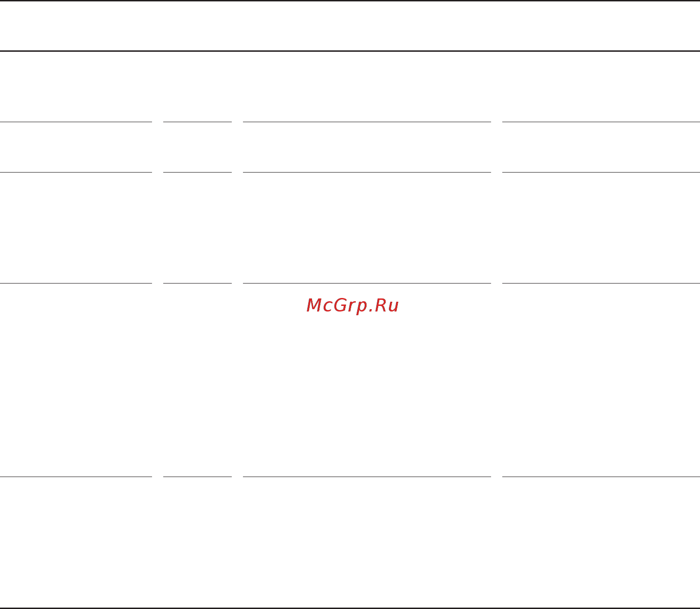Select the empty first-column cell in the bottom row

(76, 542)
